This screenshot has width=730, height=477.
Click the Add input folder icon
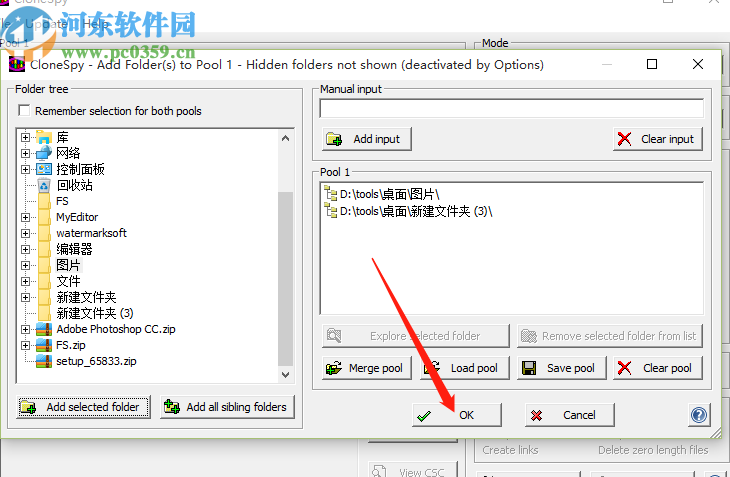pos(334,139)
